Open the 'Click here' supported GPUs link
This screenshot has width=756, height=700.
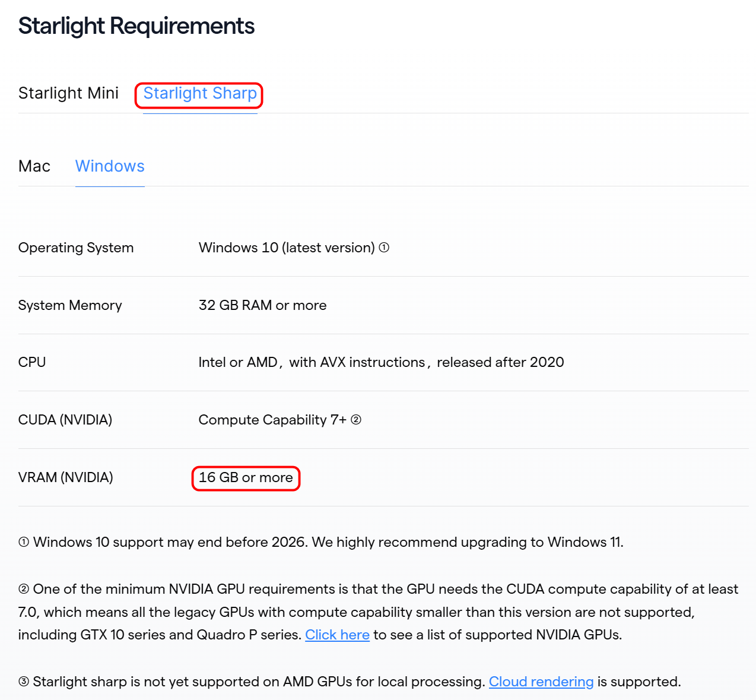coord(337,635)
